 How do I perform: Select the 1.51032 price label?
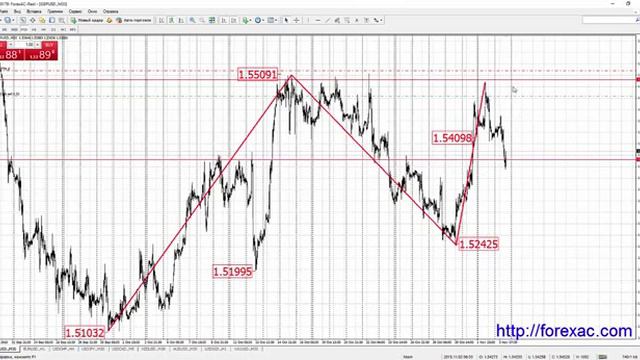point(85,333)
